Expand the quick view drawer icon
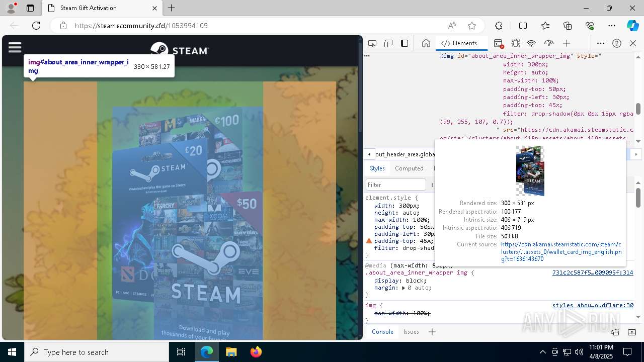The width and height of the screenshot is (644, 362). pyautogui.click(x=632, y=332)
